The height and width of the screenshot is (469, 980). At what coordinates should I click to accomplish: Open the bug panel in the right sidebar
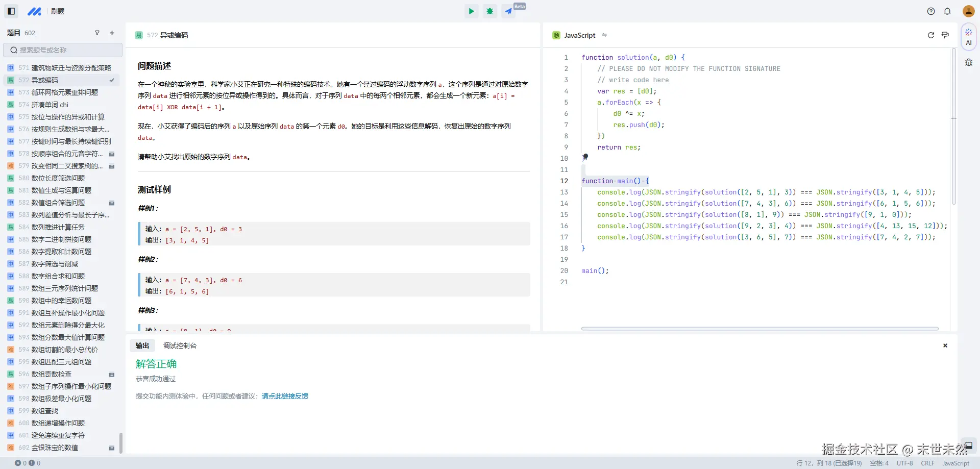pos(968,63)
